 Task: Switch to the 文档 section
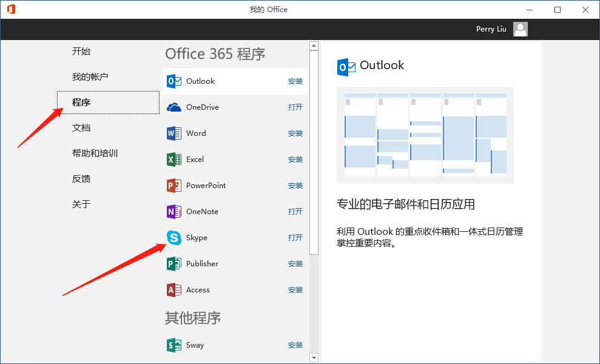pos(81,128)
